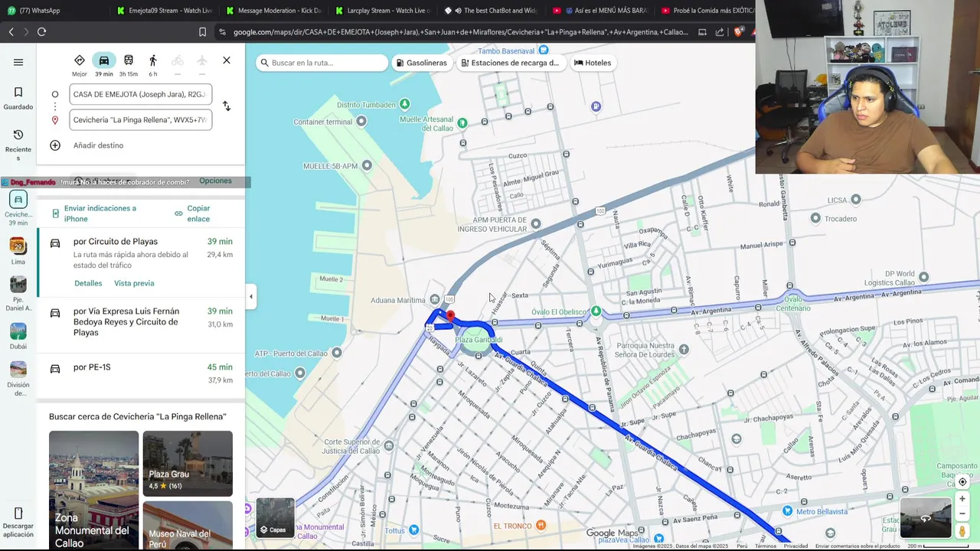
Task: Click the Buscar en la ruta search box
Action: click(x=322, y=63)
